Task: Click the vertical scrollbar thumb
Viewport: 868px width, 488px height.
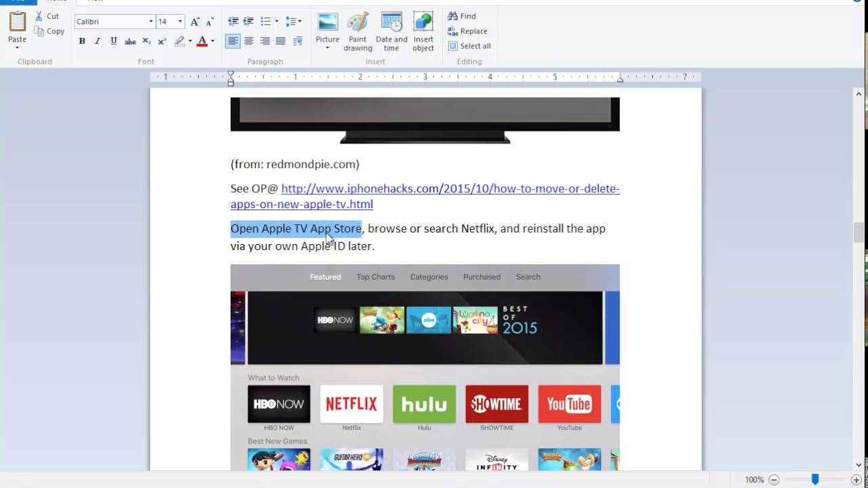Action: [x=859, y=233]
